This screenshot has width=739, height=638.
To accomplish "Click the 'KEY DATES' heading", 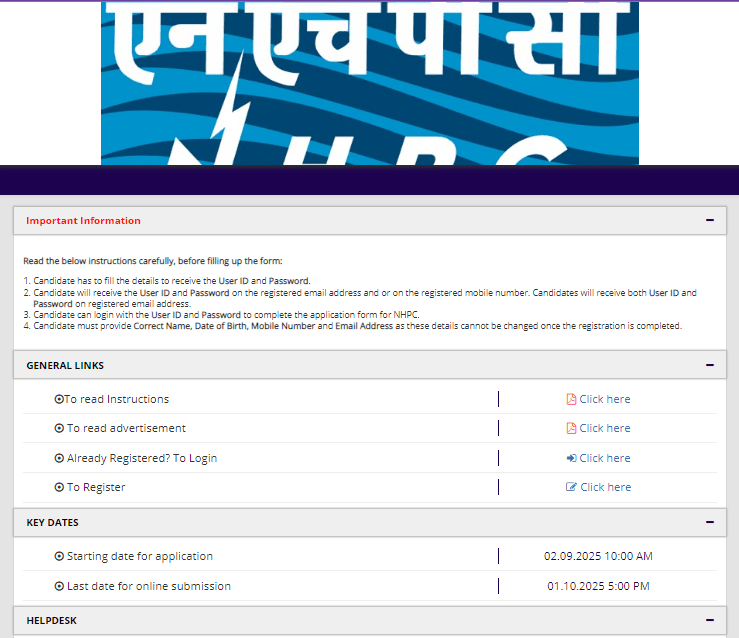I will click(x=52, y=523).
